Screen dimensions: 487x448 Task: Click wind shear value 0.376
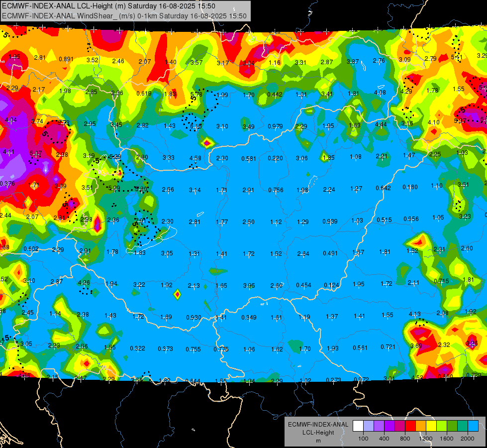tap(7, 184)
